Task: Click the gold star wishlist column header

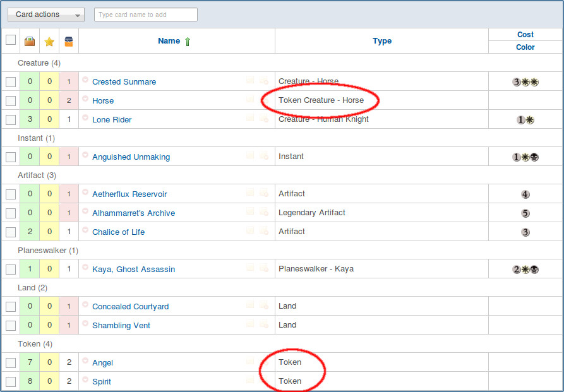Action: [49, 41]
